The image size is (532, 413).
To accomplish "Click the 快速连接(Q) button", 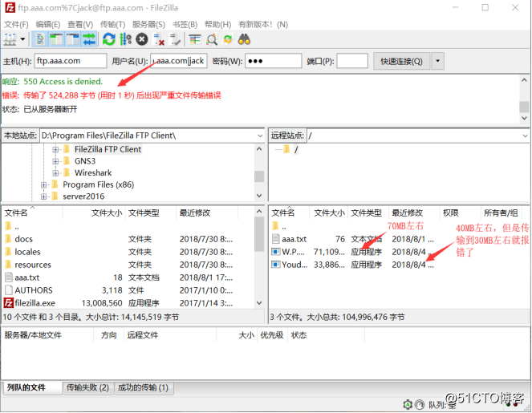I will click(x=402, y=61).
